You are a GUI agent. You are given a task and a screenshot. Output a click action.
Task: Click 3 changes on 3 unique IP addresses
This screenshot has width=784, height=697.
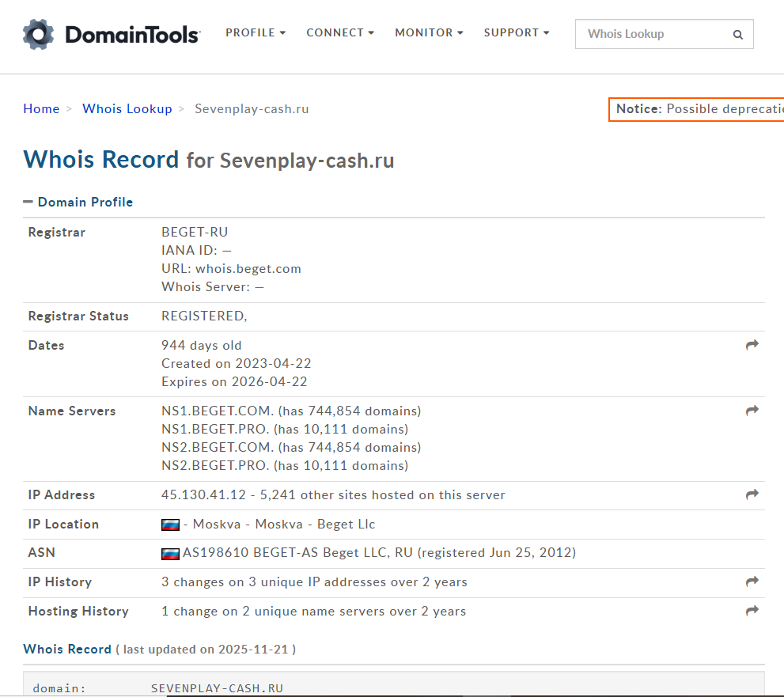(314, 582)
